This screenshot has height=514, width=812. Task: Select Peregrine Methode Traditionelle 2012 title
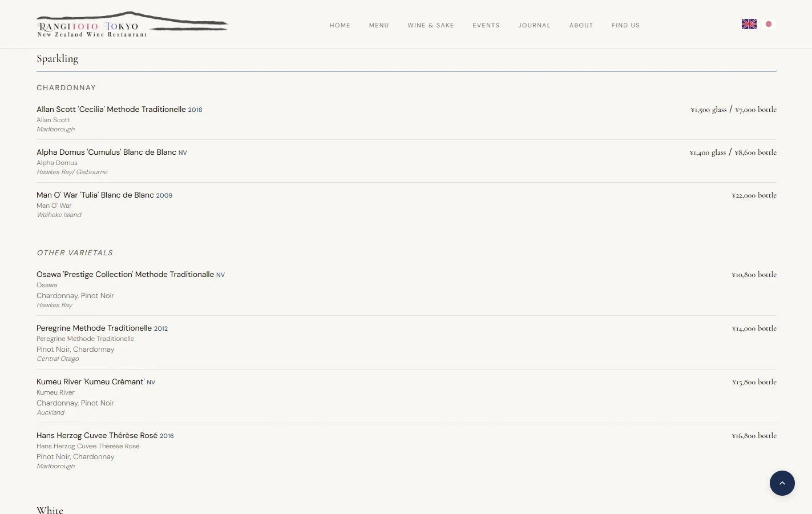coord(102,328)
